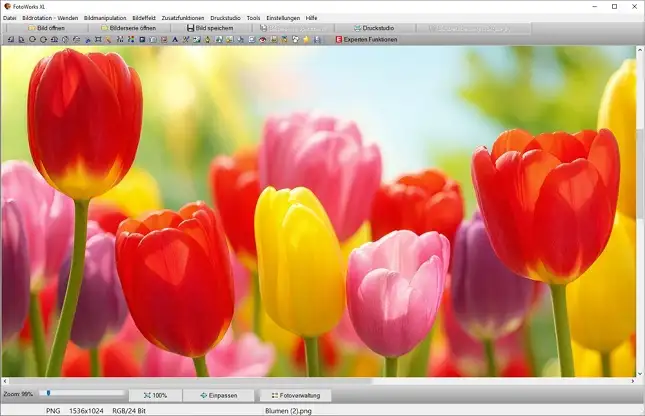
Task: Click the floppy disk icon of Bild speichern
Action: point(190,28)
